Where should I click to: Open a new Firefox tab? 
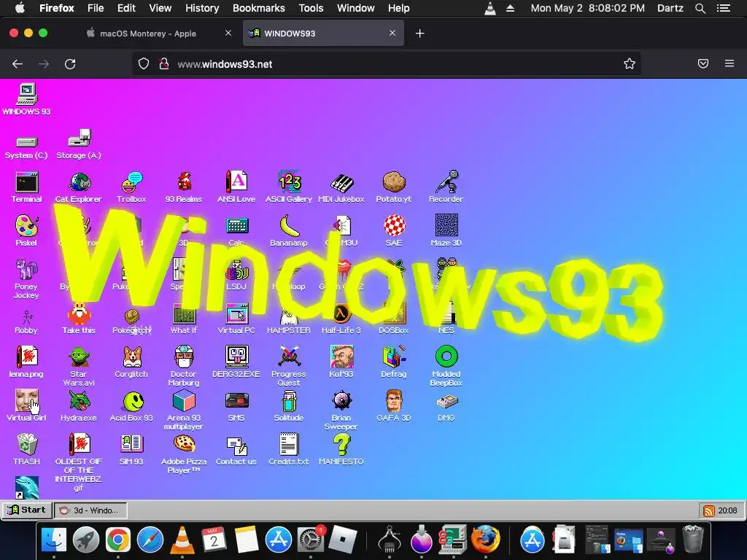(419, 34)
